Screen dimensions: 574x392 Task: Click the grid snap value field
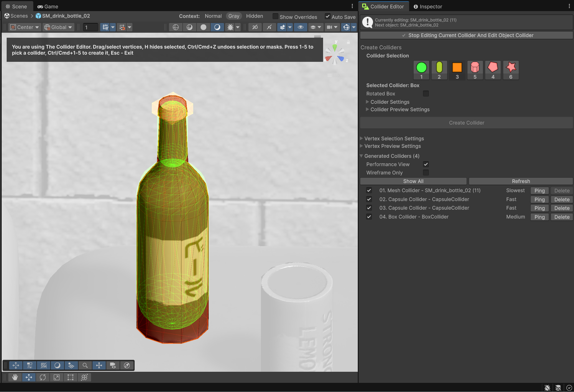coord(91,27)
